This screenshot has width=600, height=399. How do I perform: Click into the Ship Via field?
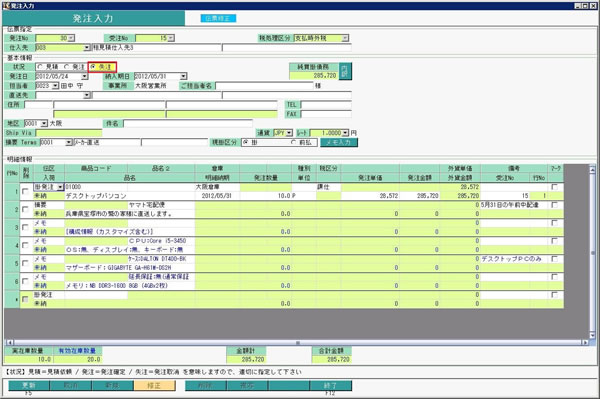point(69,133)
